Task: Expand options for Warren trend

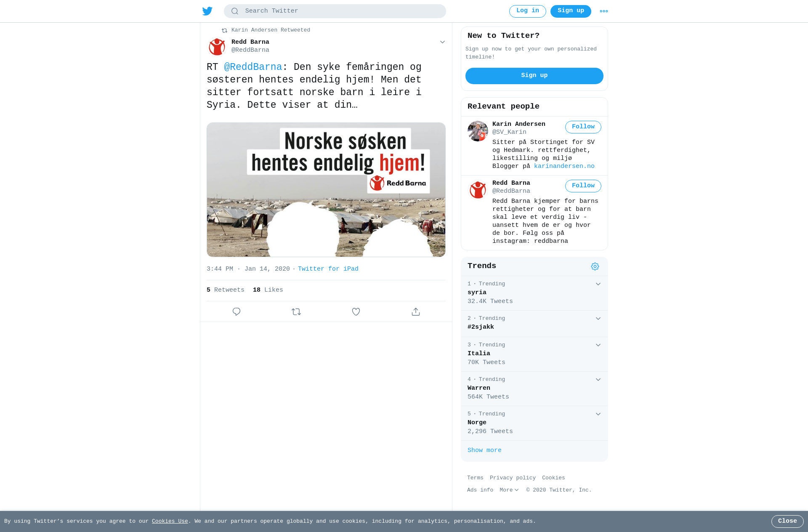Action: tap(598, 380)
